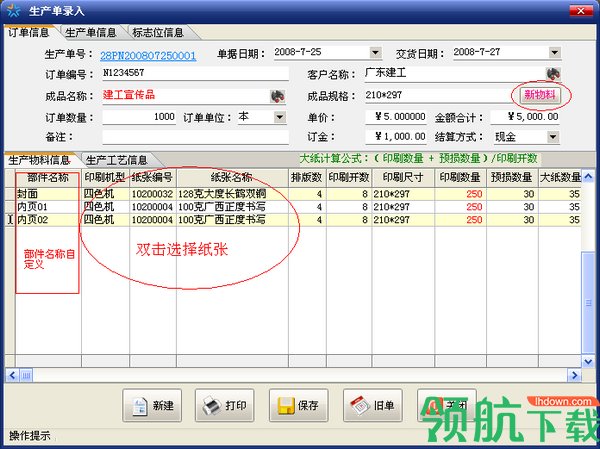Click the horizontal scroll right arrow
The image size is (600, 449).
point(575,375)
